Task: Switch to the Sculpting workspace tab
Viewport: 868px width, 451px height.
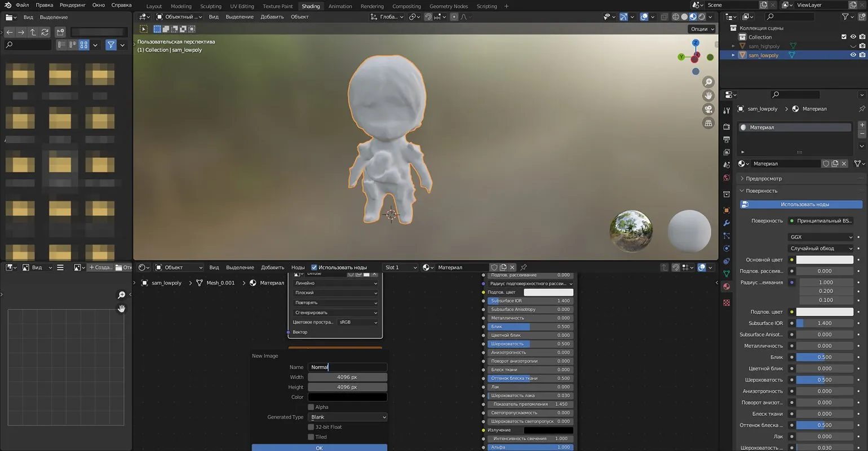Action: point(211,6)
